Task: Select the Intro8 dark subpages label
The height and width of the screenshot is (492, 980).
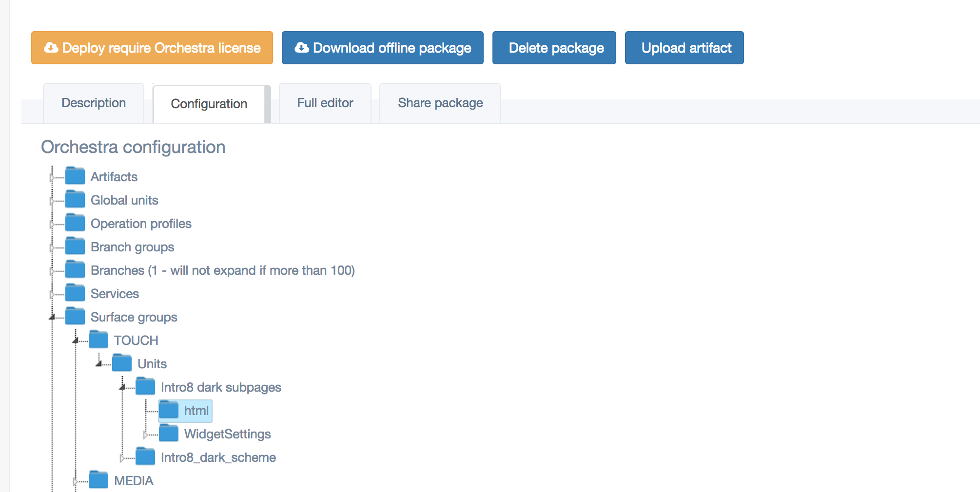Action: (221, 387)
